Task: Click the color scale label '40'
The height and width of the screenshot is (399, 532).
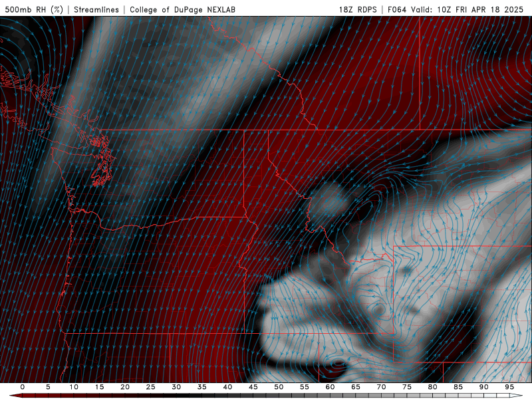Action: click(x=227, y=387)
